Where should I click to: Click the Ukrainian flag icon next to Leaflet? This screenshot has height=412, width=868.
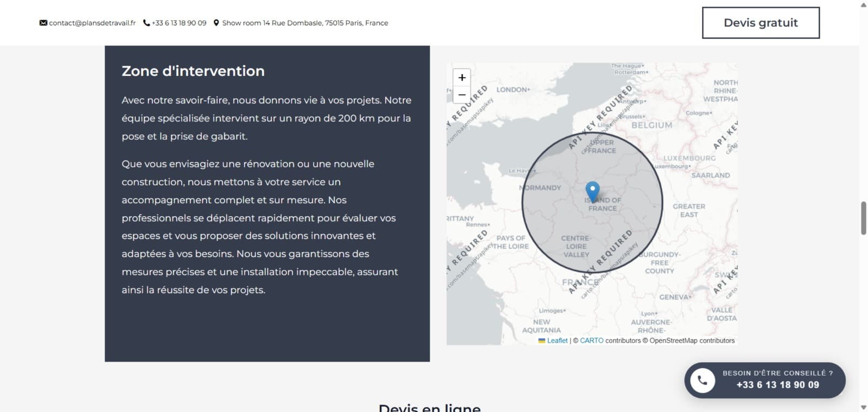[541, 340]
